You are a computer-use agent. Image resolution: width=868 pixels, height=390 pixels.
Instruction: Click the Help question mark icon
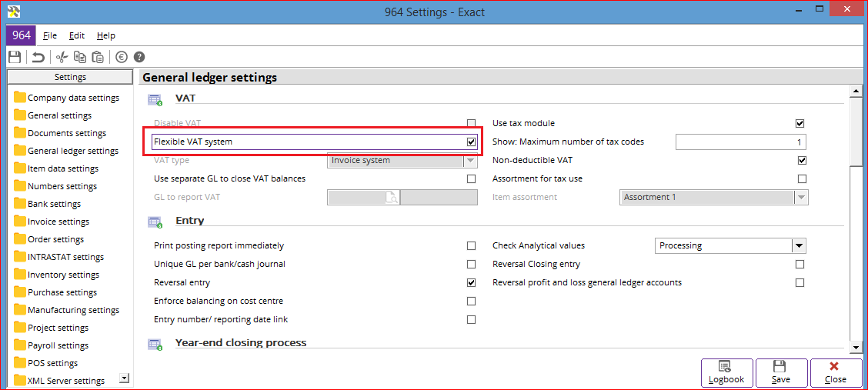(x=139, y=57)
